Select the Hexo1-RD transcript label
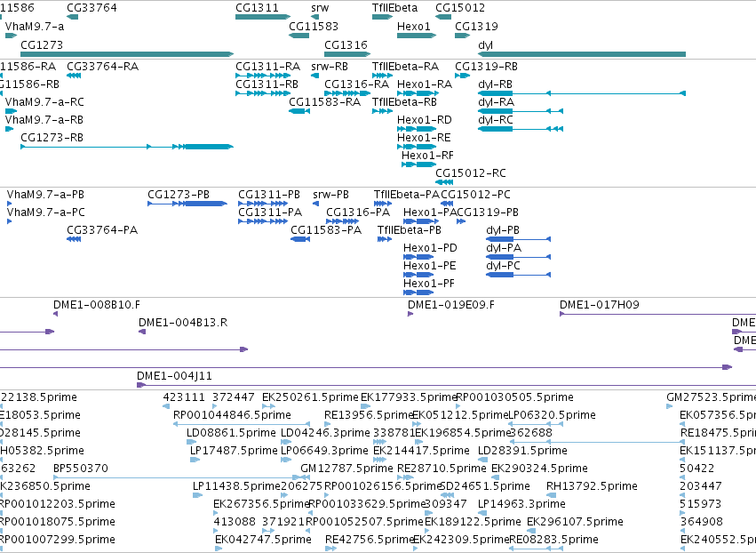 425,120
